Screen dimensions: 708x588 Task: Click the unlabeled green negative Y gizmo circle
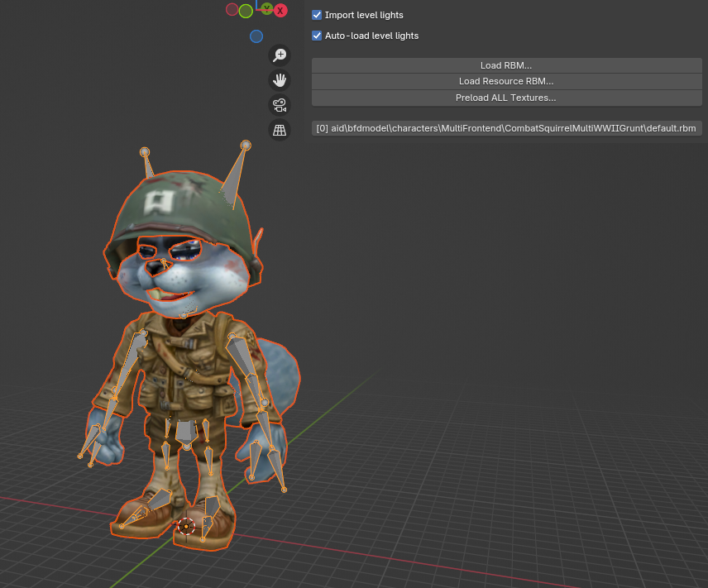[x=246, y=12]
